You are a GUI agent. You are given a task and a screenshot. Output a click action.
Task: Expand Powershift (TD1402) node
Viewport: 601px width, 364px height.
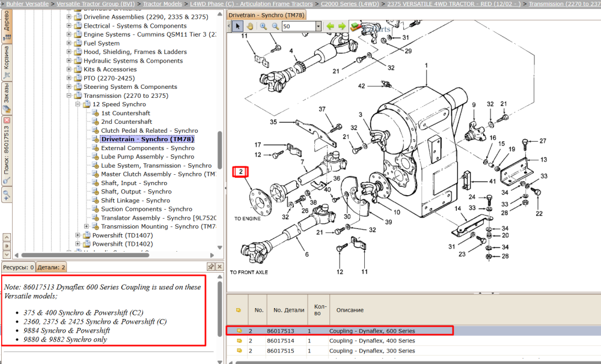point(78,244)
